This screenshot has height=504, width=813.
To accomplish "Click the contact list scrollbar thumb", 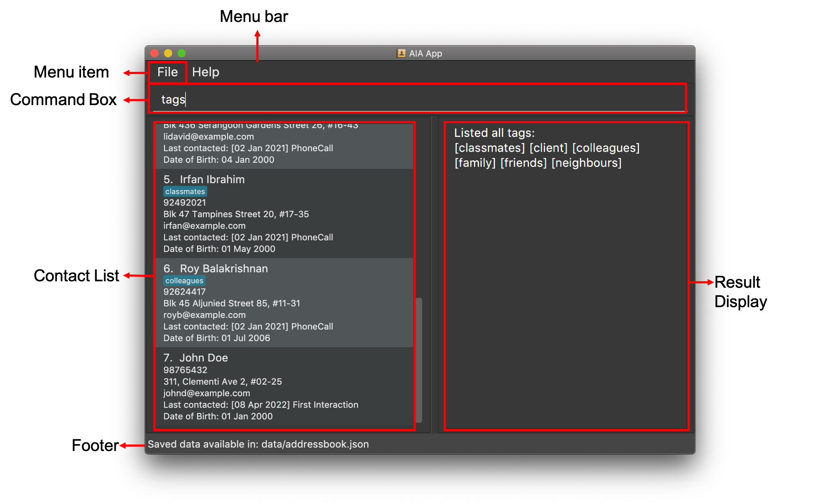I will (x=419, y=360).
